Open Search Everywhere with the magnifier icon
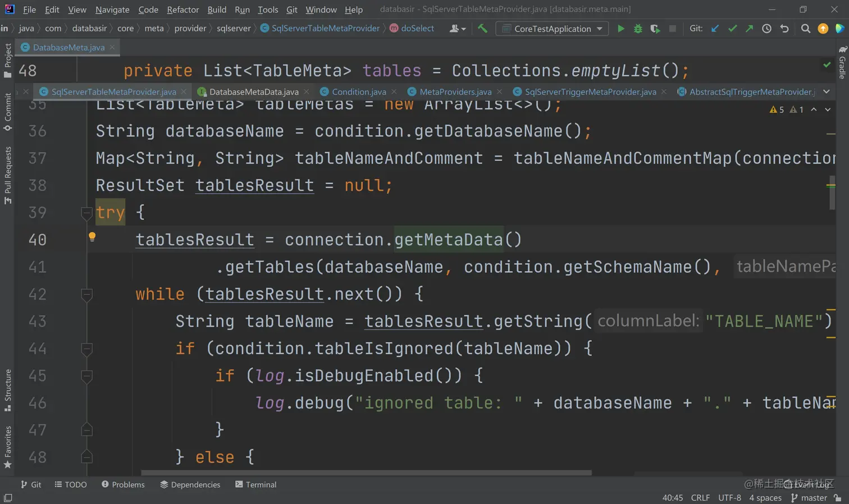This screenshot has width=849, height=504. point(806,29)
